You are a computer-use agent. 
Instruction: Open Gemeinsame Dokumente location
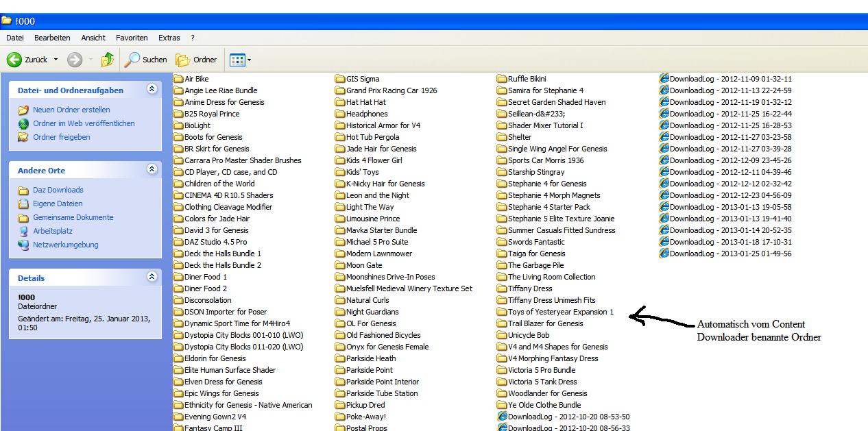[x=73, y=217]
